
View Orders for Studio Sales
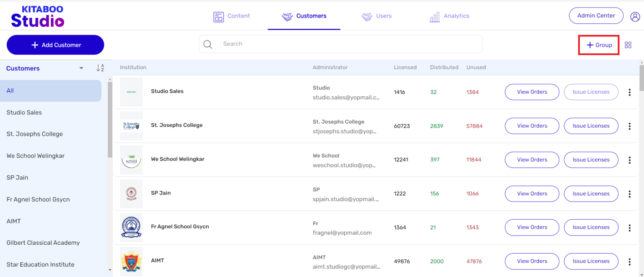tap(532, 92)
